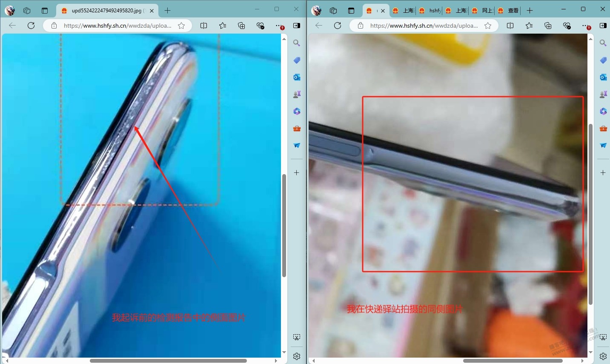Screen dimensions: 610x364
Task: Enable split screen in left window
Action: pos(204,26)
